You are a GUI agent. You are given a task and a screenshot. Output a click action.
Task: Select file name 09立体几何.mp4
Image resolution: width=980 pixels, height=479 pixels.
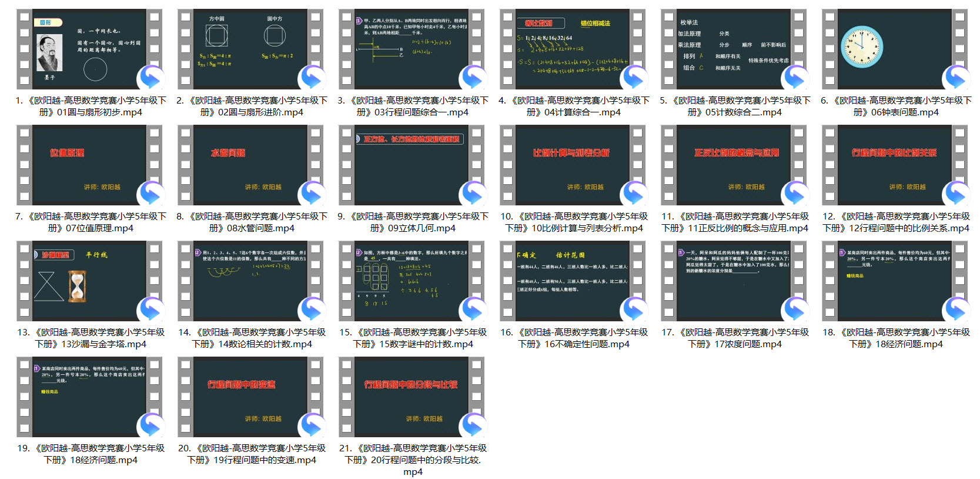[413, 222]
